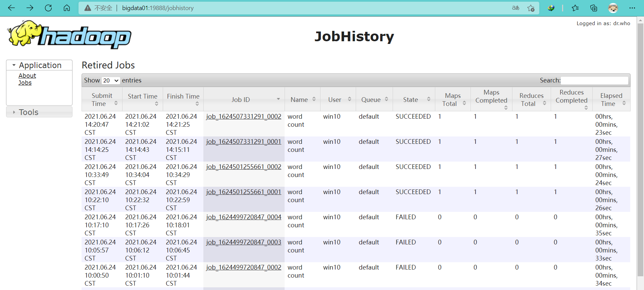This screenshot has width=644, height=290.
Task: Open the Jobs link in sidebar
Action: pyautogui.click(x=25, y=83)
